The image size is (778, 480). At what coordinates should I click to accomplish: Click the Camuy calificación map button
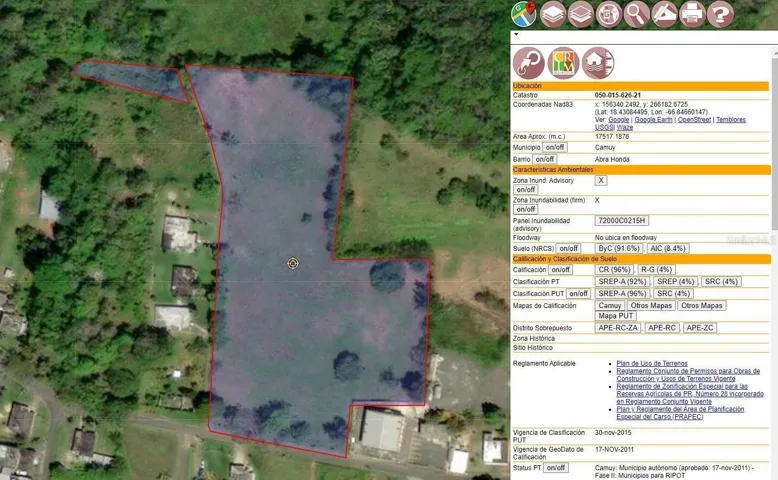609,306
